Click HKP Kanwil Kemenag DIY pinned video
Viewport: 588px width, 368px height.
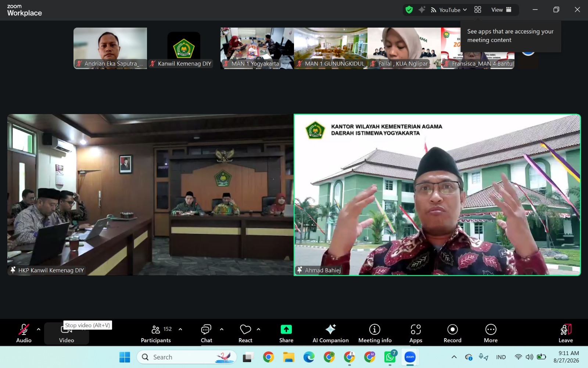point(150,195)
